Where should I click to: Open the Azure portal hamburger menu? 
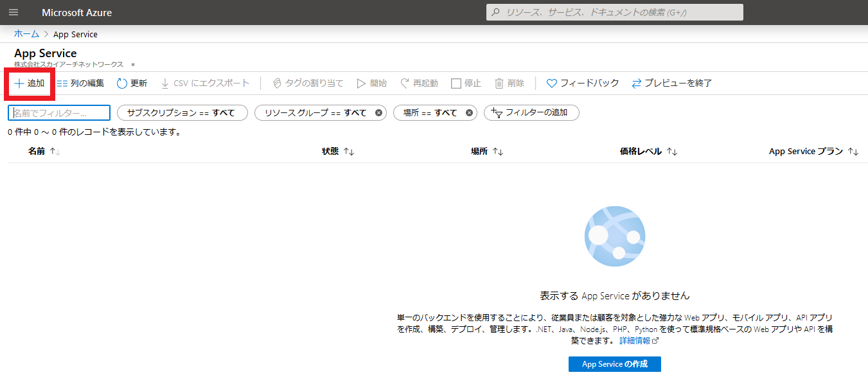tap(13, 12)
